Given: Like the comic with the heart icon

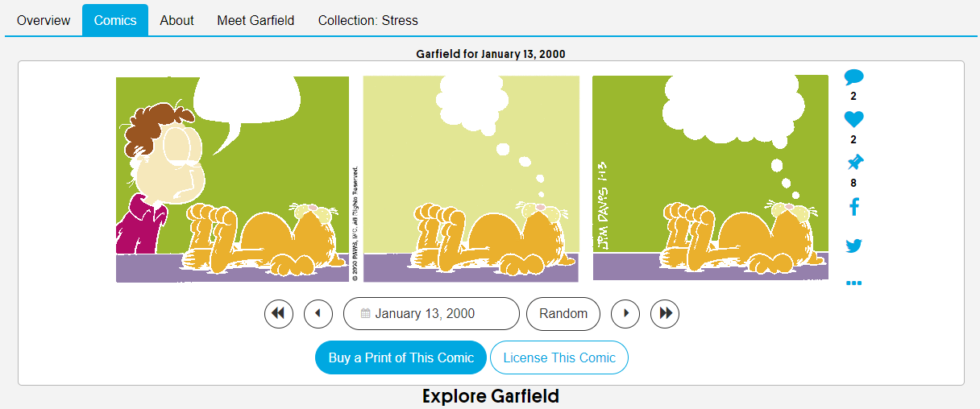Looking at the screenshot, I should click(x=853, y=120).
